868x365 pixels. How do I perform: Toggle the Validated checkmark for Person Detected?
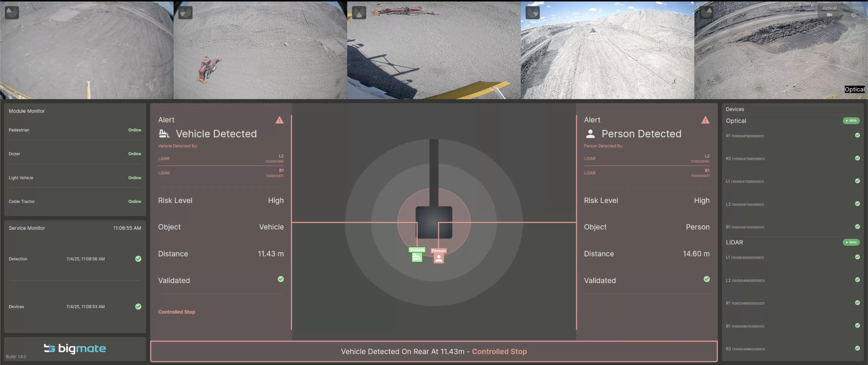[x=707, y=279]
